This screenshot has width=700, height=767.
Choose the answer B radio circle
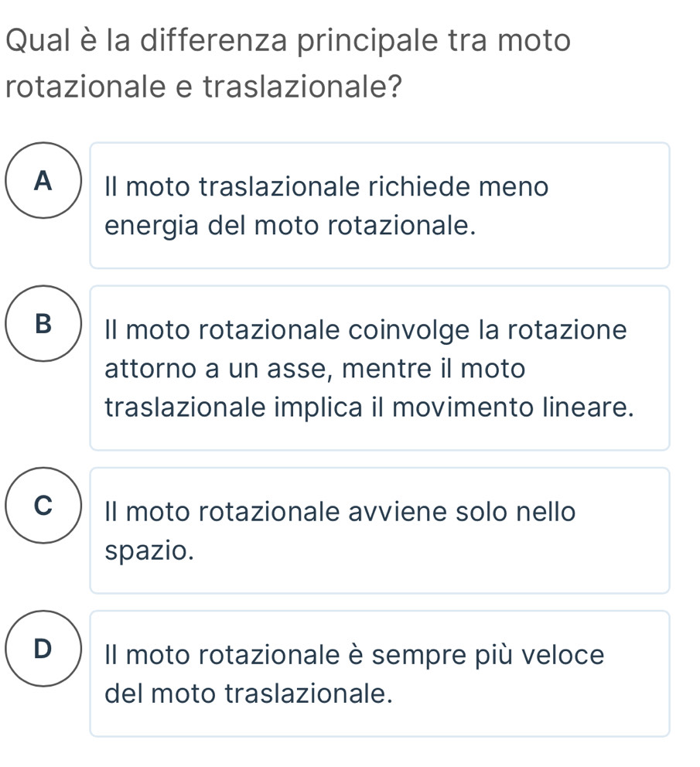[x=43, y=324]
